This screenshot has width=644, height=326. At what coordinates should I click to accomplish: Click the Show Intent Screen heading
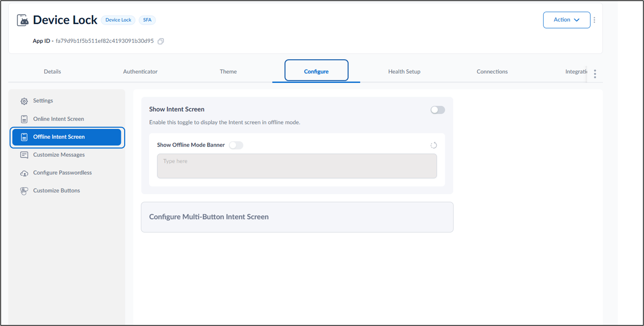pyautogui.click(x=177, y=109)
